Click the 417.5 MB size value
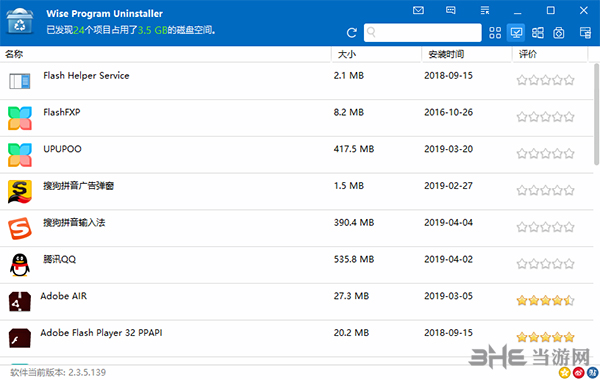Viewport: 600px width, 380px height. click(x=354, y=149)
